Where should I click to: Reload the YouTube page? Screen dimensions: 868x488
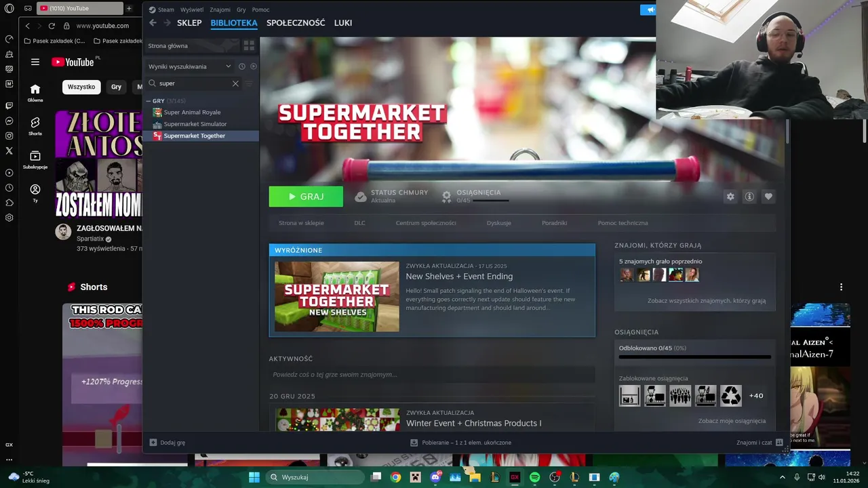(x=52, y=26)
